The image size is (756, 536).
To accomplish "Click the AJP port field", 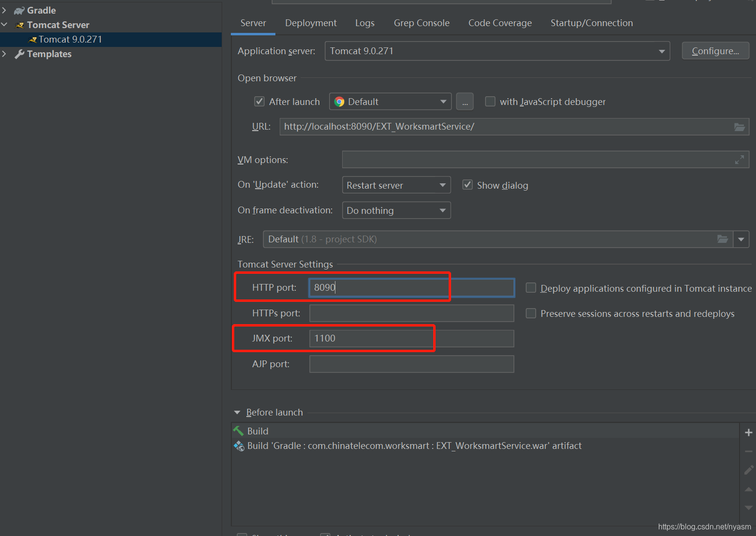I will 411,364.
